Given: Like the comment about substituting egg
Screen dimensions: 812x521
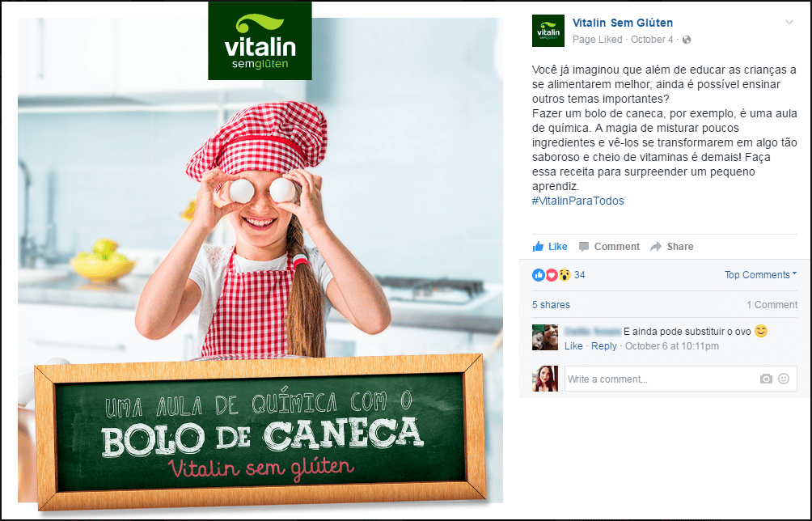Looking at the screenshot, I should [x=573, y=346].
